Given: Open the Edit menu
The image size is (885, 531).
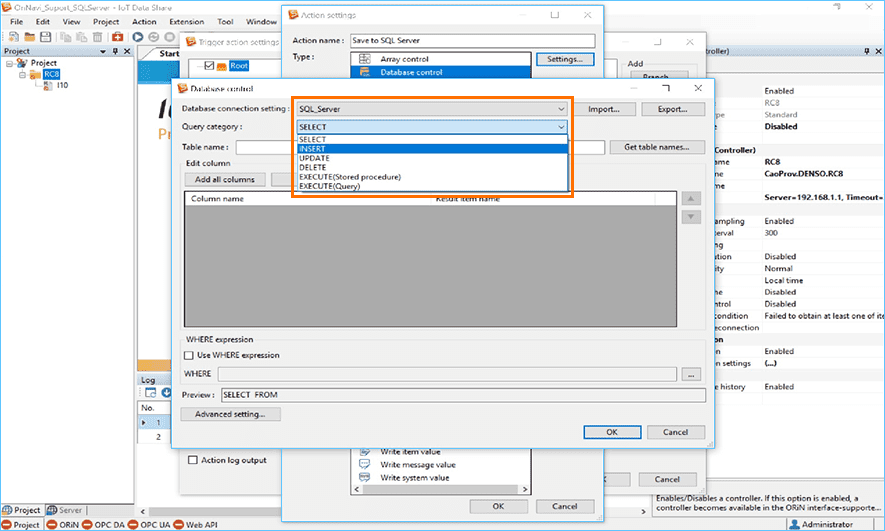Looking at the screenshot, I should click(43, 21).
